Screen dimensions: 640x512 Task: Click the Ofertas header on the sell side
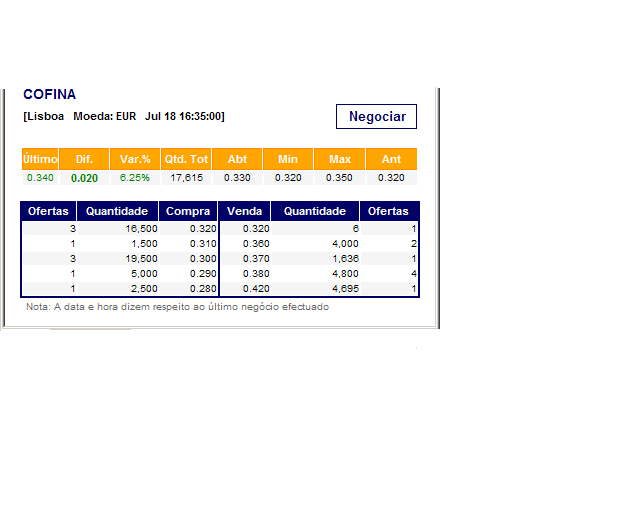[x=388, y=211]
